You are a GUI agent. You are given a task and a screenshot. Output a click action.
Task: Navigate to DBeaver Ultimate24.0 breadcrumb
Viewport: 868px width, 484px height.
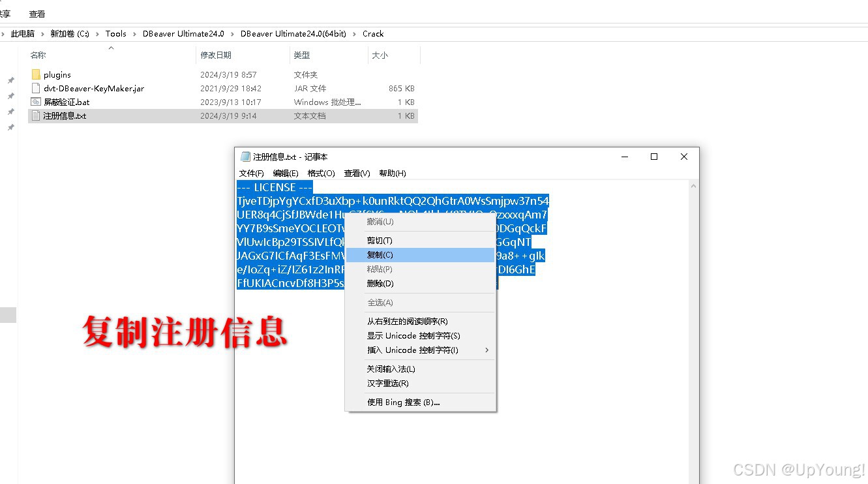coord(183,34)
